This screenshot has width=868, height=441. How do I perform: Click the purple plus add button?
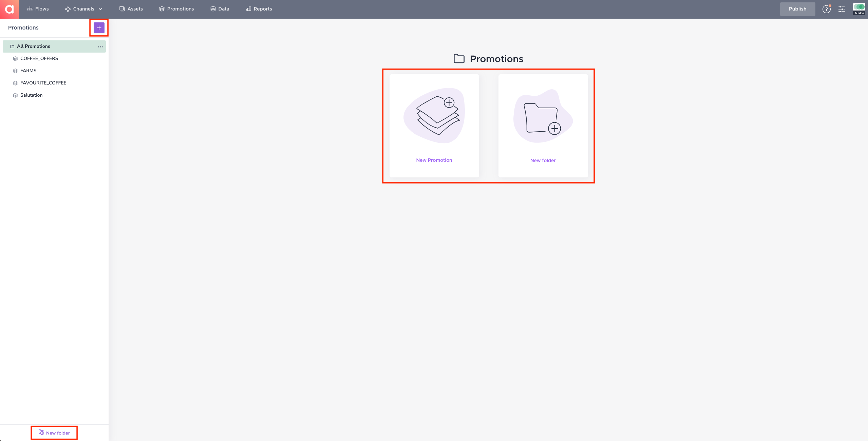coord(99,28)
